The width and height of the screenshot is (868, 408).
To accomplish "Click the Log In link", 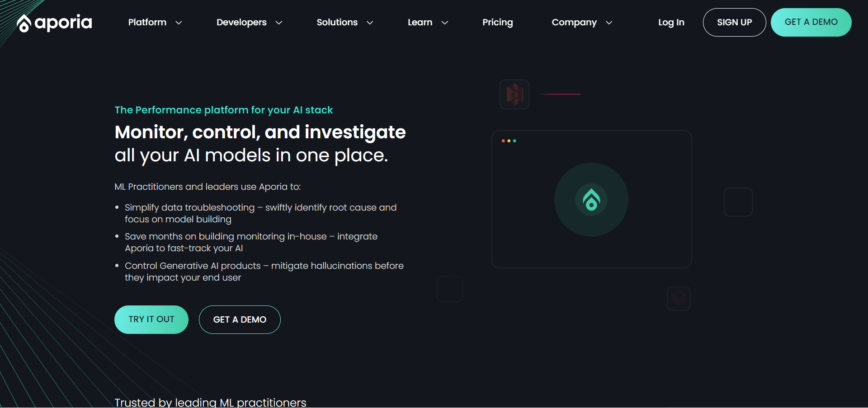I will (671, 22).
